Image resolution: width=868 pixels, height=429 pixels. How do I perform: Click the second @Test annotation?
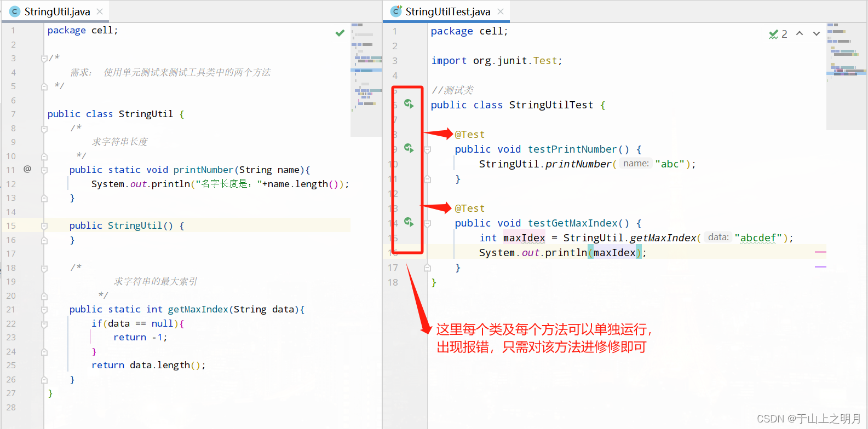470,208
